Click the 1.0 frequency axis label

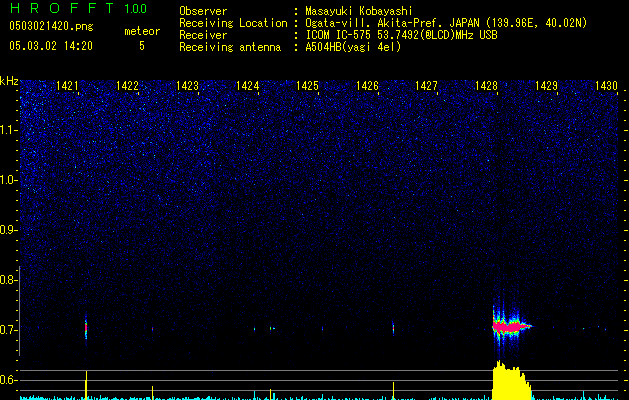click(x=9, y=180)
